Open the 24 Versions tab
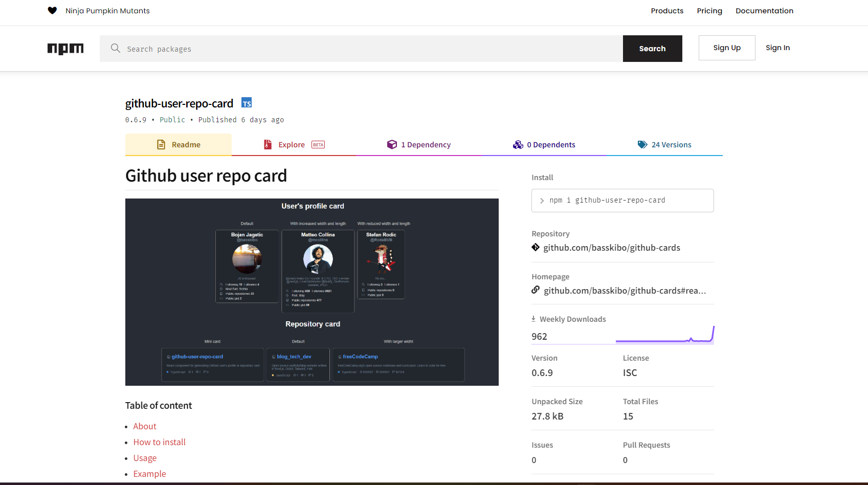868x485 pixels. pos(664,145)
